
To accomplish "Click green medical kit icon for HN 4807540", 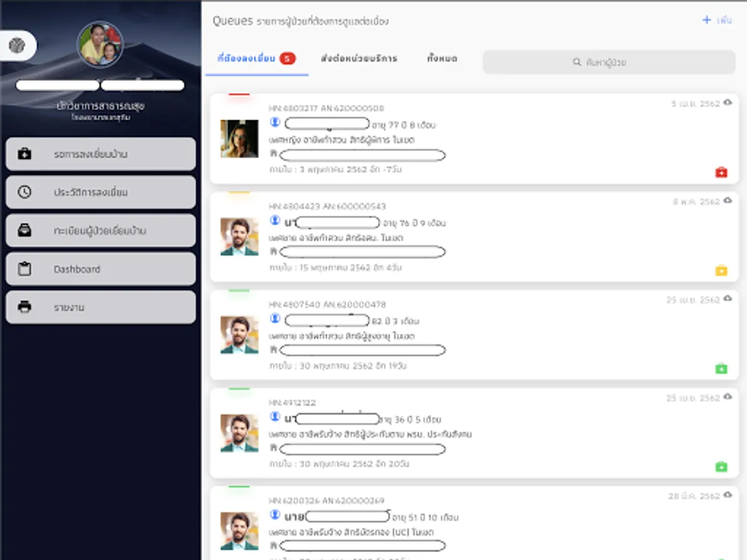I will (721, 369).
